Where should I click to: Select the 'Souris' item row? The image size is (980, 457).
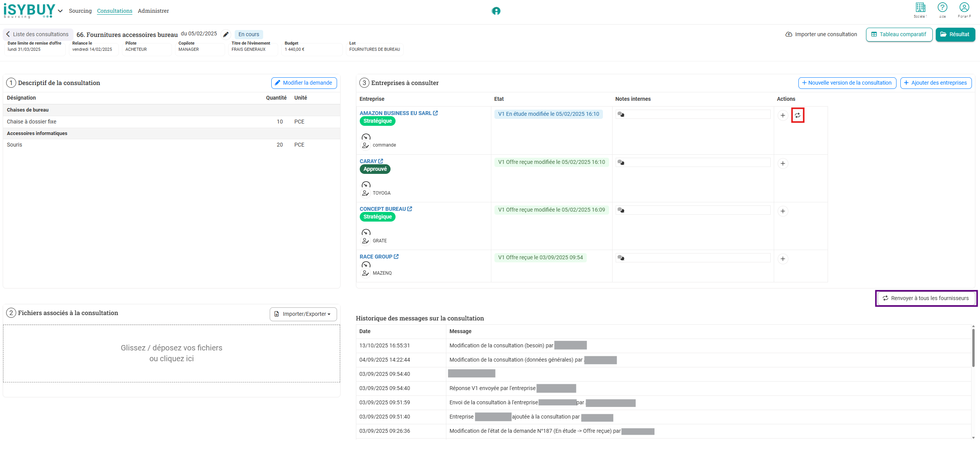pos(172,145)
